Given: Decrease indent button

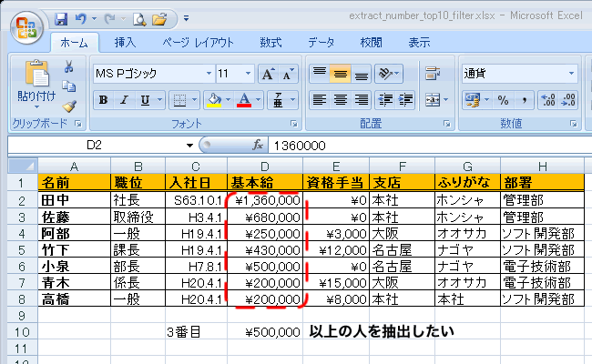Looking at the screenshot, I should click(385, 100).
